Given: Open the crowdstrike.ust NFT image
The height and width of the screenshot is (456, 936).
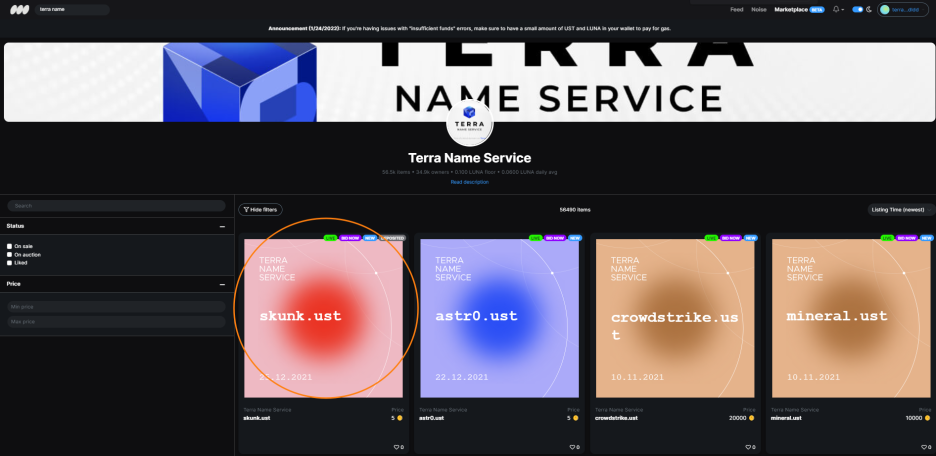Looking at the screenshot, I should [675, 318].
